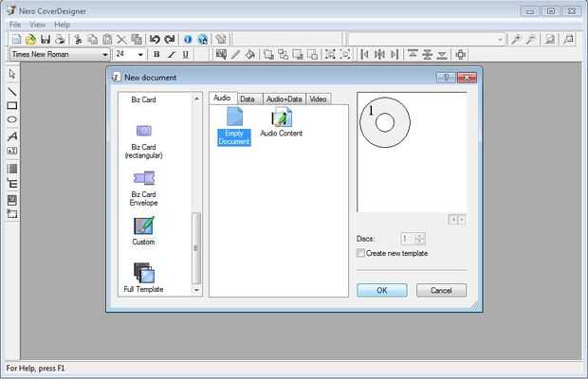Select the Empty Document template
Image resolution: width=588 pixels, height=379 pixels.
(x=234, y=126)
